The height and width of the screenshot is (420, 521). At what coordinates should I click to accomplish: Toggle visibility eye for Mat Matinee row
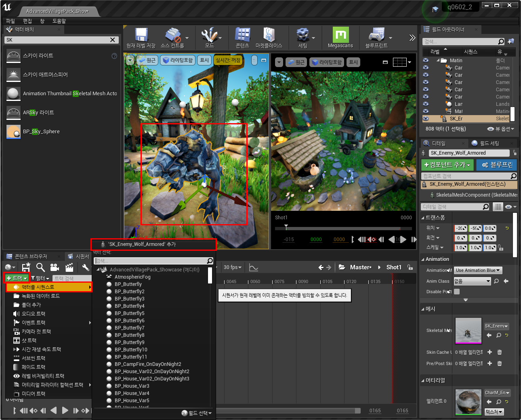(426, 111)
